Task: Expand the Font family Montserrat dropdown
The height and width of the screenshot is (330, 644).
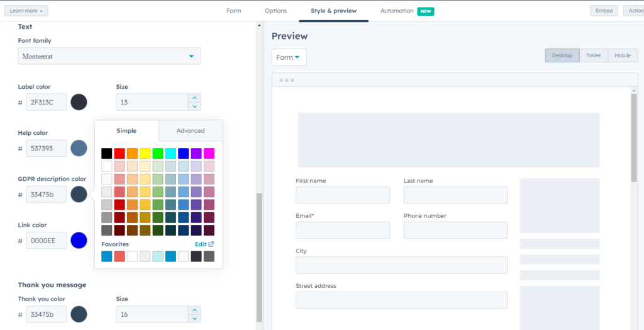Action: [x=109, y=56]
